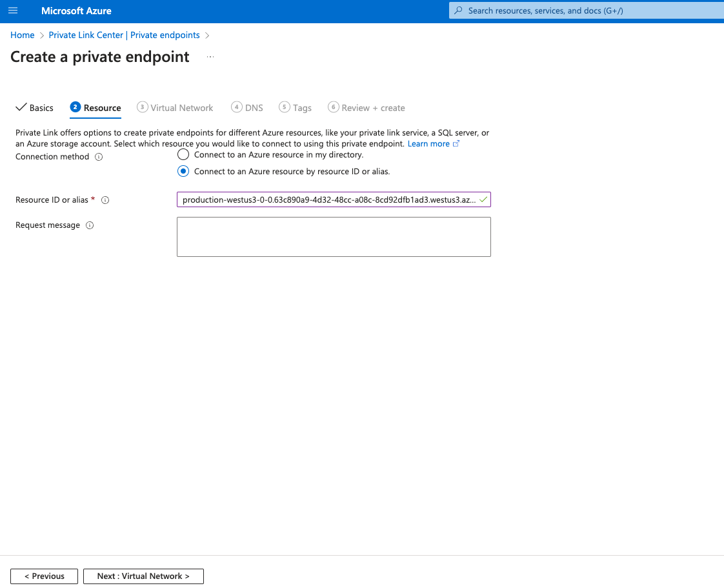Click the info icon beside Request message
The width and height of the screenshot is (724, 588).
90,225
